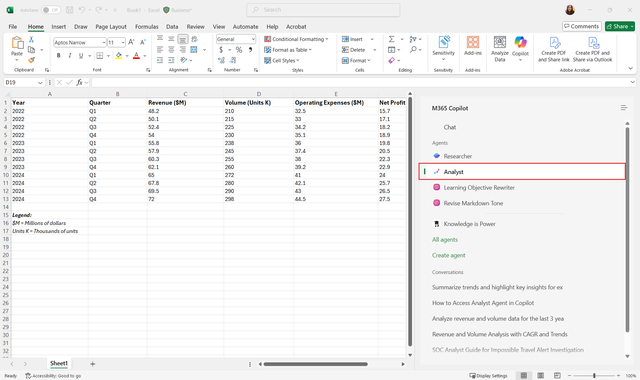
Task: Switch to the Data tab
Action: [x=172, y=27]
